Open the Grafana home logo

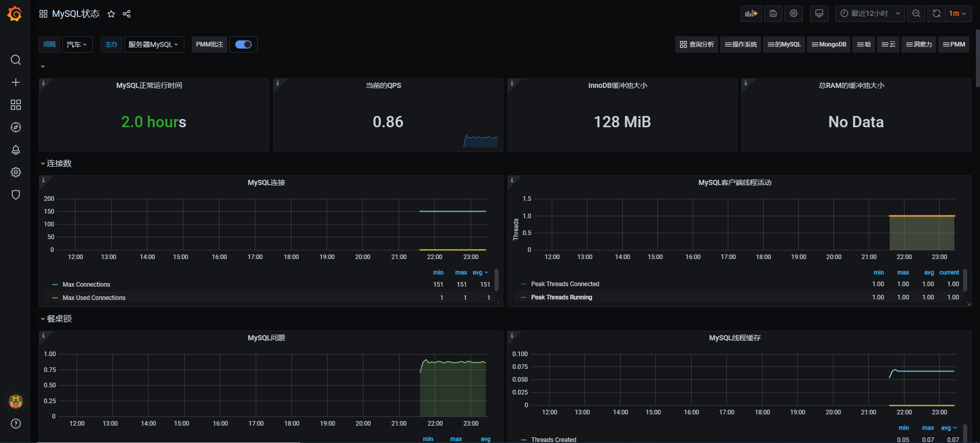pyautogui.click(x=15, y=14)
